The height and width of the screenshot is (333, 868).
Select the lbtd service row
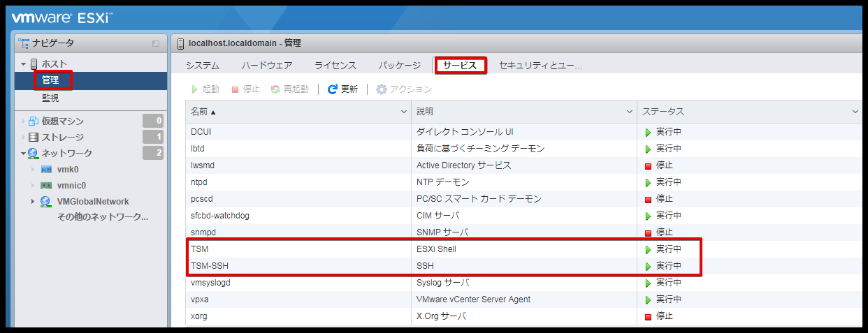(x=523, y=149)
